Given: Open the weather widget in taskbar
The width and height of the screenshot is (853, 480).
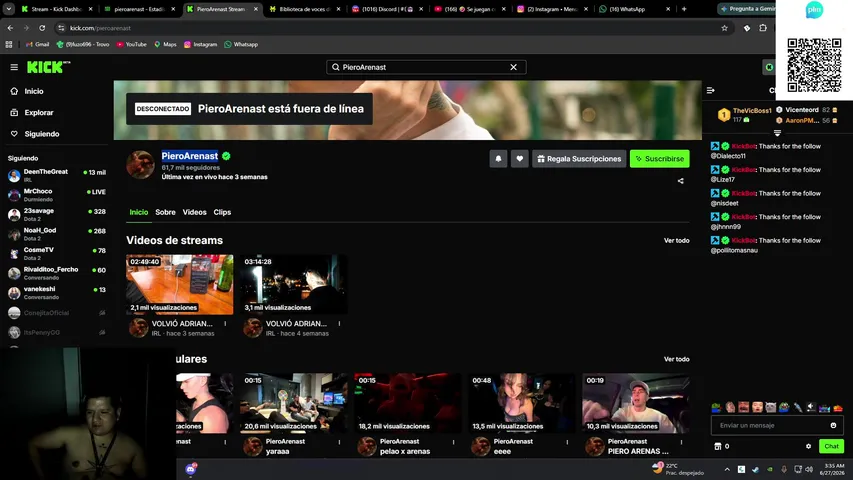Looking at the screenshot, I should [677, 469].
